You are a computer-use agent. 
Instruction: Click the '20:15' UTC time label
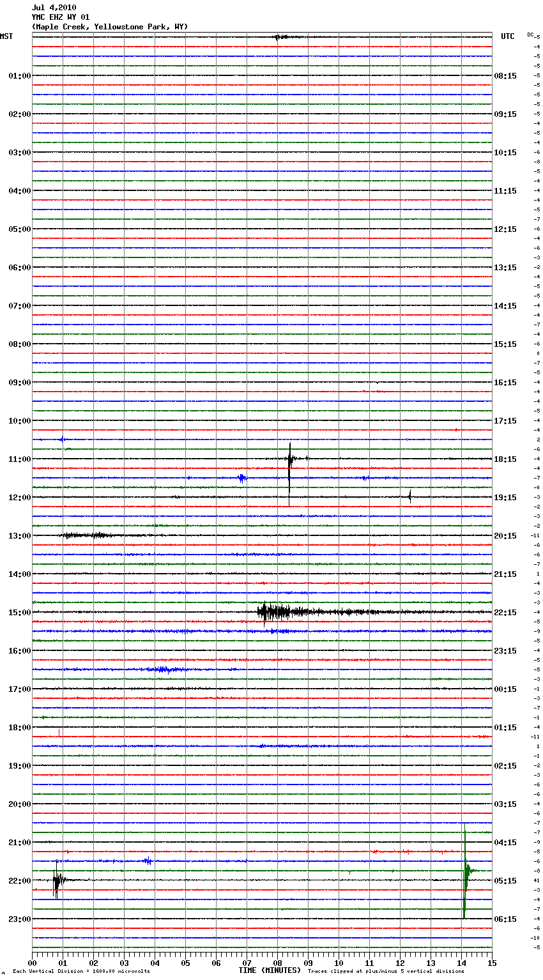click(505, 536)
